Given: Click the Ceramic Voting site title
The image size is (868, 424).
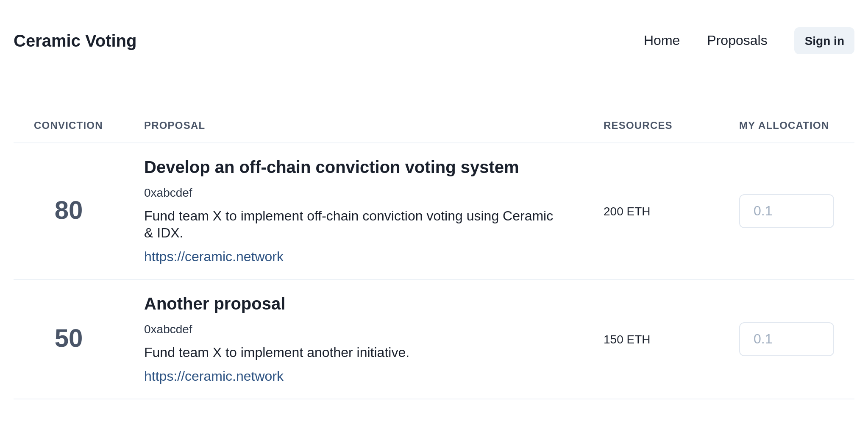Looking at the screenshot, I should tap(75, 41).
